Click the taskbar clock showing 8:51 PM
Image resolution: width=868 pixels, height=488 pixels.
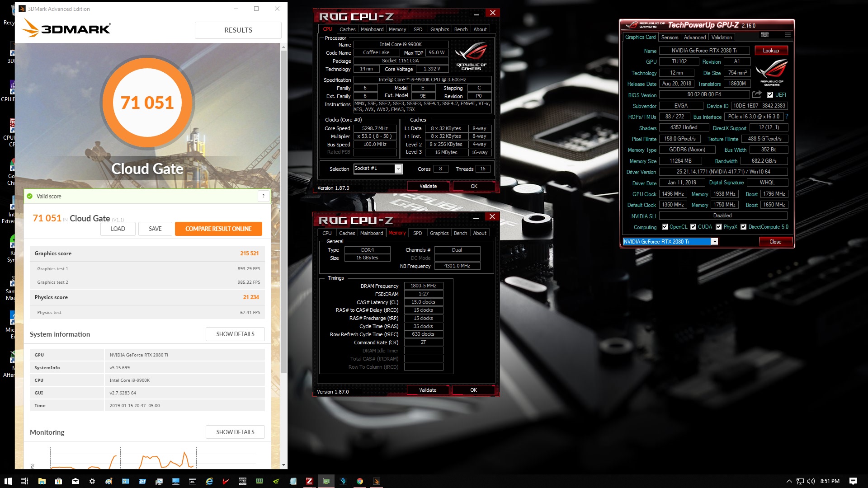[x=830, y=481]
